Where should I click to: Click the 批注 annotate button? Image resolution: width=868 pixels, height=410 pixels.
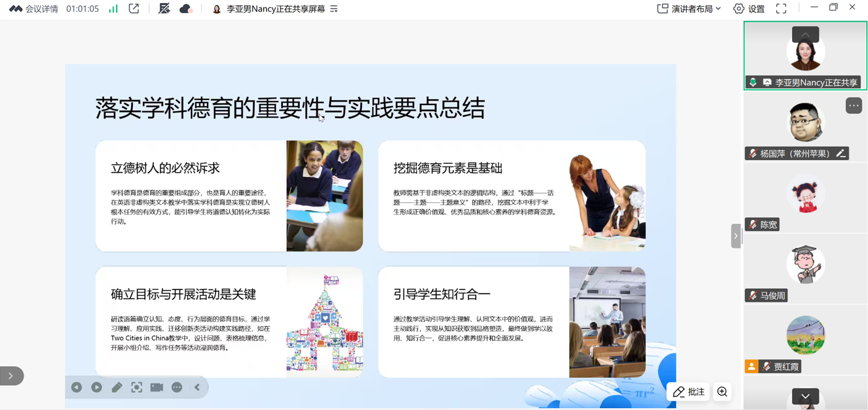tap(689, 391)
